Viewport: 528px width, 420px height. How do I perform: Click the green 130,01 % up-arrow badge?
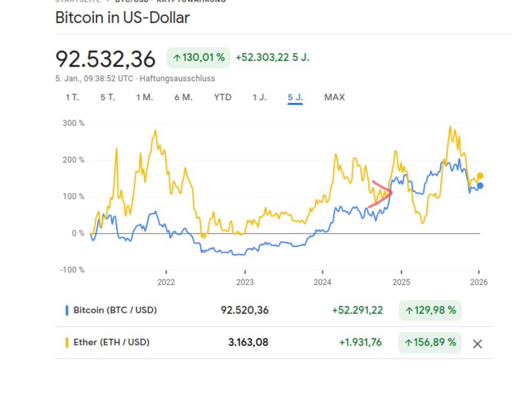[x=198, y=58]
